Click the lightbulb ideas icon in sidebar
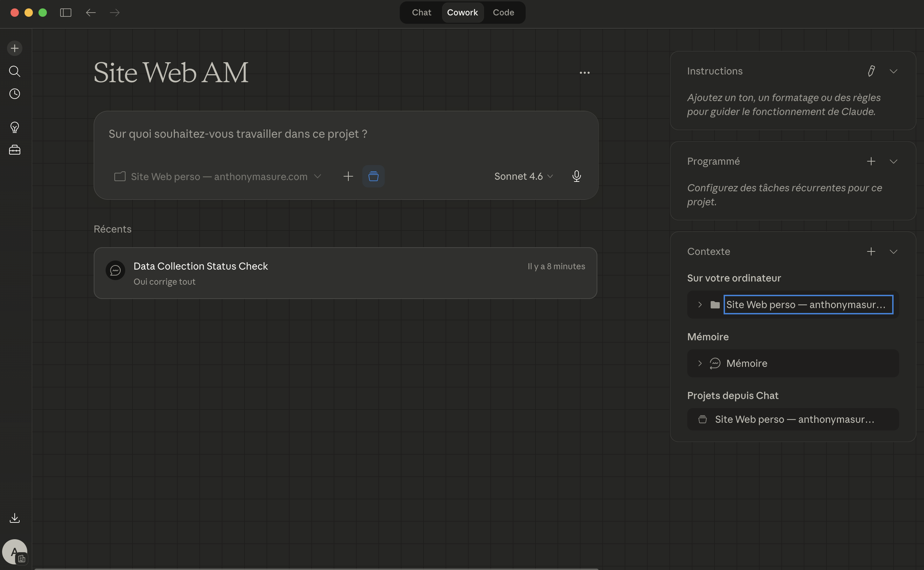The width and height of the screenshot is (924, 570). point(15,127)
